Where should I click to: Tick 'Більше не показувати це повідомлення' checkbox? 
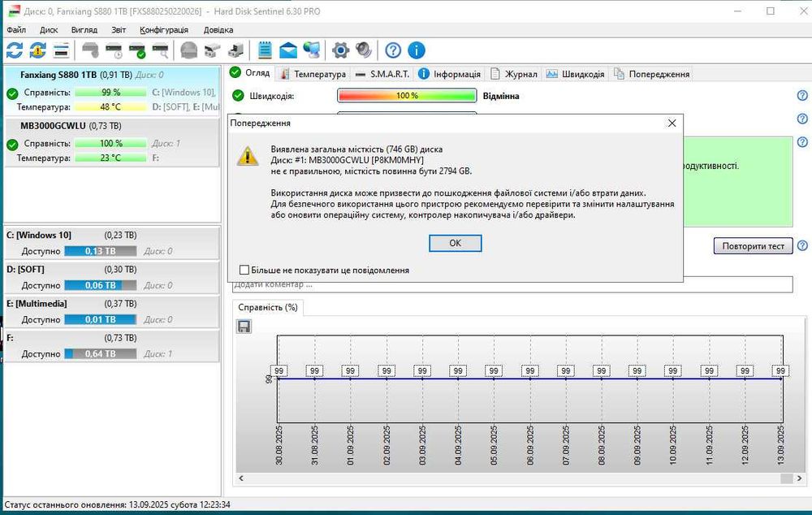click(244, 270)
